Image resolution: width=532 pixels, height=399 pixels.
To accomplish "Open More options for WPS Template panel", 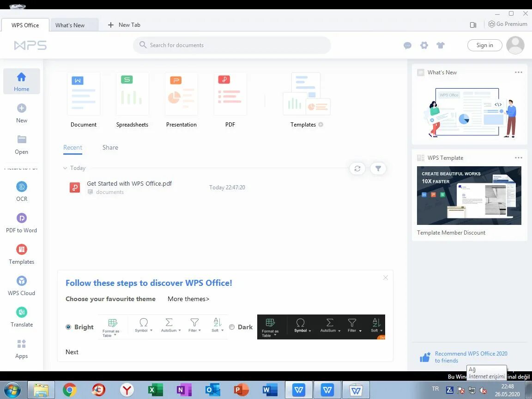I will (x=519, y=158).
